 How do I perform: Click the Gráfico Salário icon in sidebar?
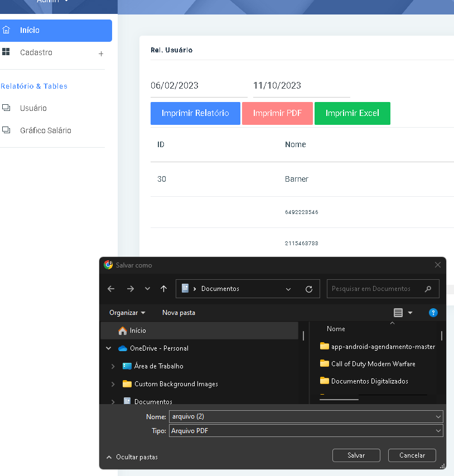pyautogui.click(x=7, y=130)
